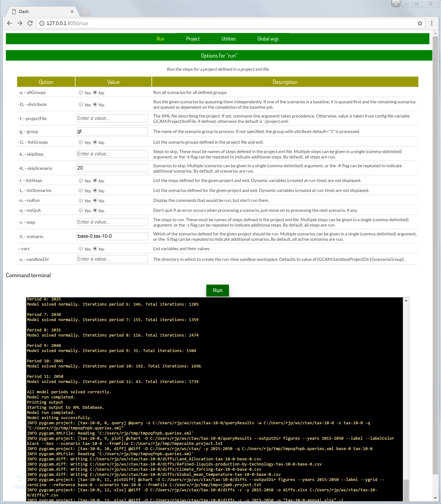441x504 pixels.
Task: Click the Option column header
Action: pyautogui.click(x=46, y=82)
